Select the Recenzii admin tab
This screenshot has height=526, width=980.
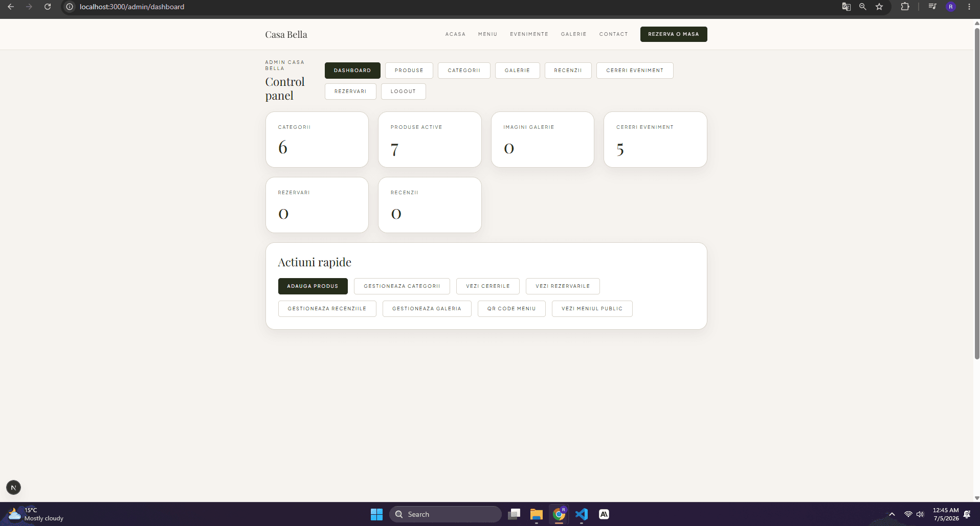click(568, 71)
